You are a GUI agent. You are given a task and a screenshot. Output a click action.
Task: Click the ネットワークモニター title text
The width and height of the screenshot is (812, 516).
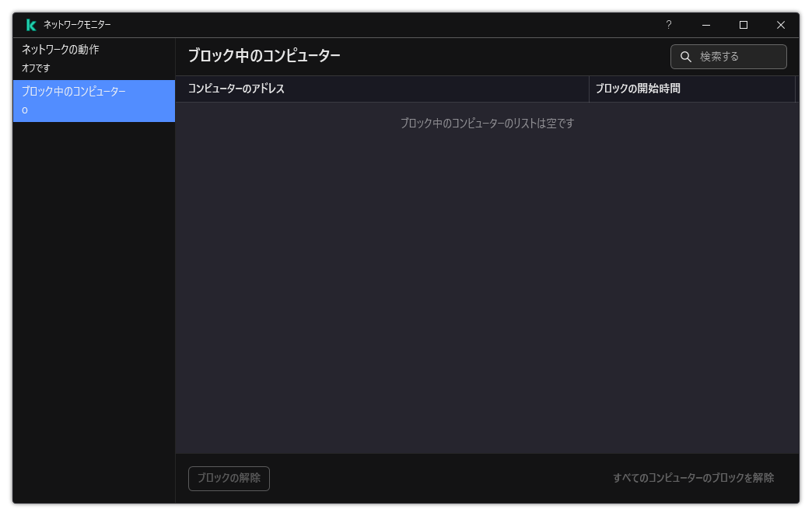(78, 24)
